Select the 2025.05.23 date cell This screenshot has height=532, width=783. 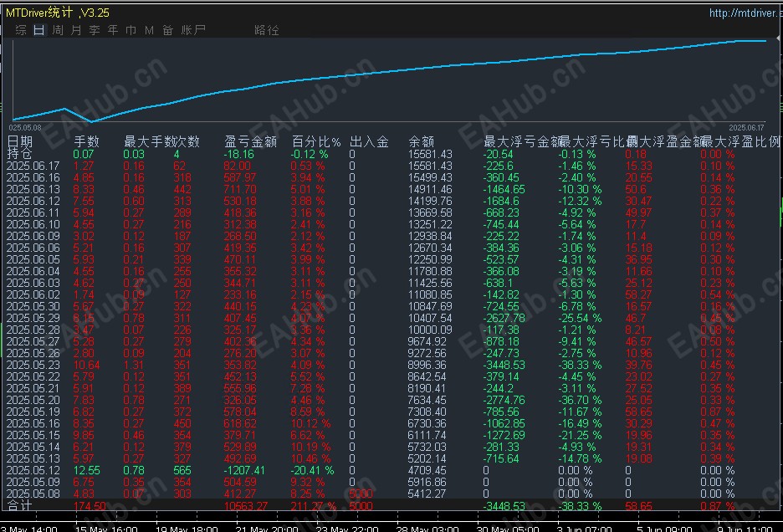tap(33, 365)
